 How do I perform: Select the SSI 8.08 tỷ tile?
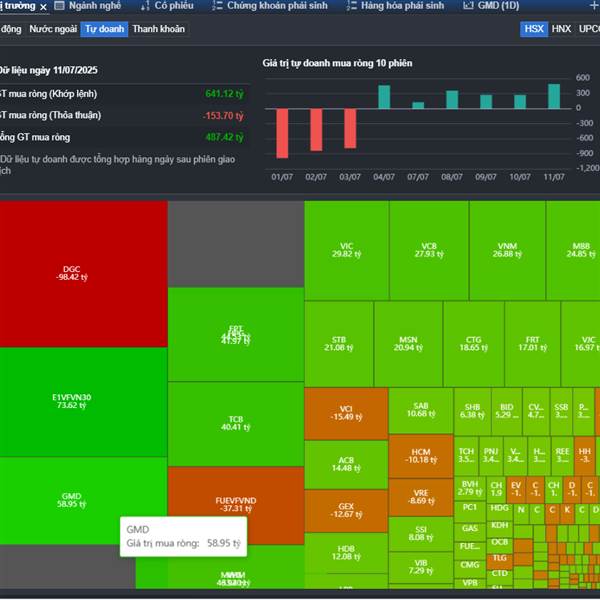pyautogui.click(x=421, y=534)
